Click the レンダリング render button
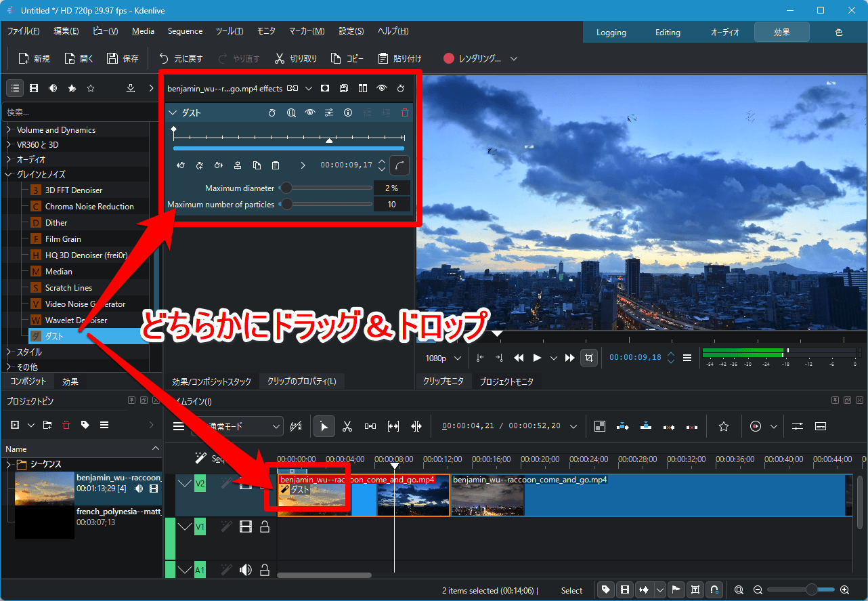This screenshot has height=601, width=868. pyautogui.click(x=473, y=59)
